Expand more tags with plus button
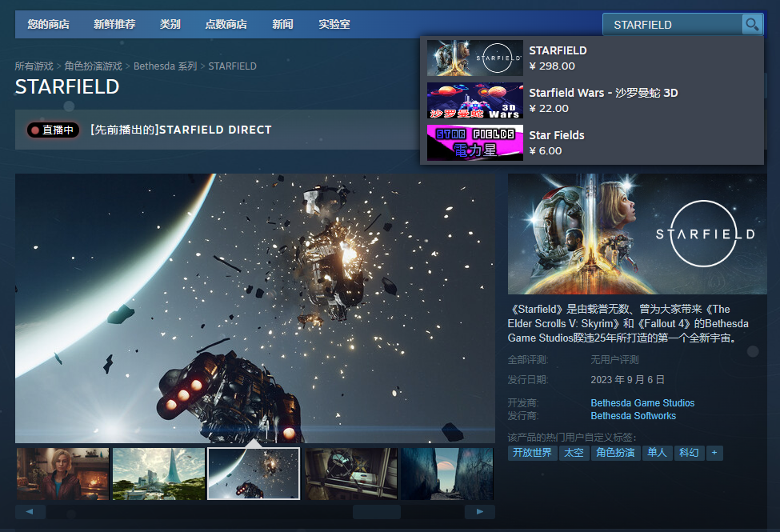780x532 pixels. click(714, 453)
